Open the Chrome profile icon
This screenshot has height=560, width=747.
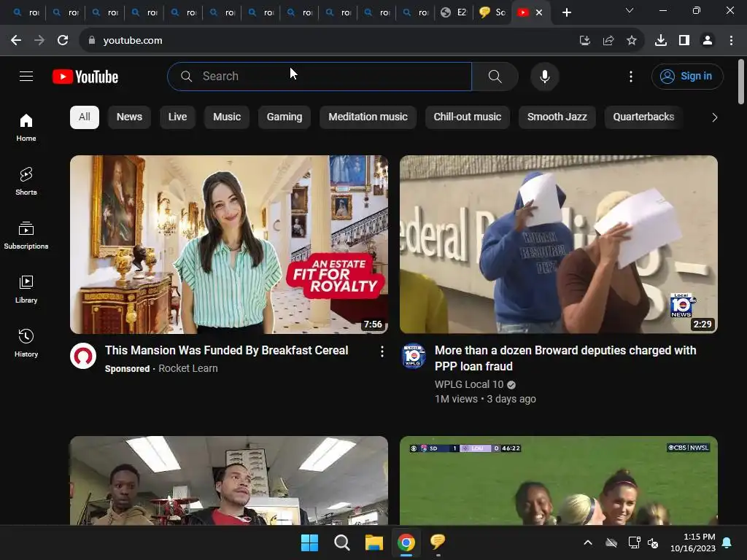tap(708, 41)
